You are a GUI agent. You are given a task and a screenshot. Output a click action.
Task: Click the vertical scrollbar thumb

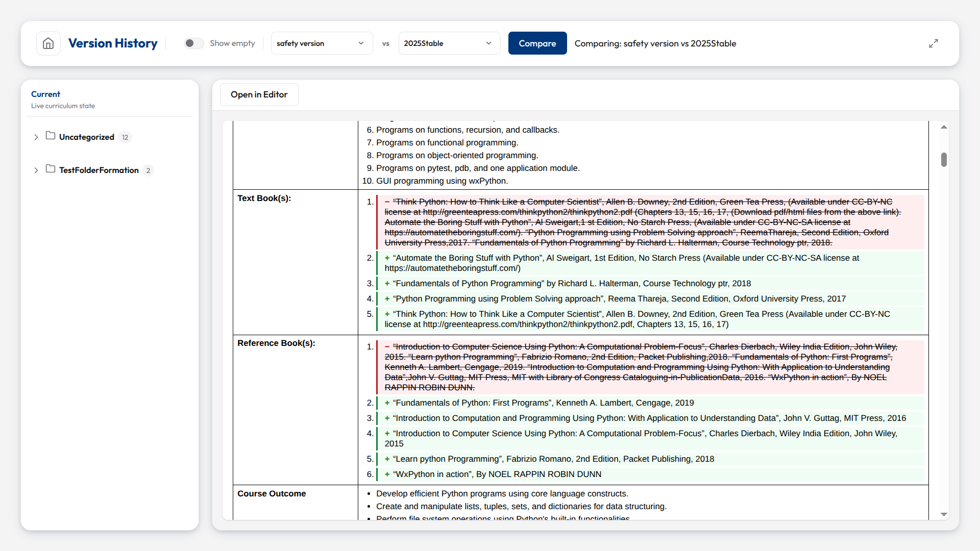[944, 160]
